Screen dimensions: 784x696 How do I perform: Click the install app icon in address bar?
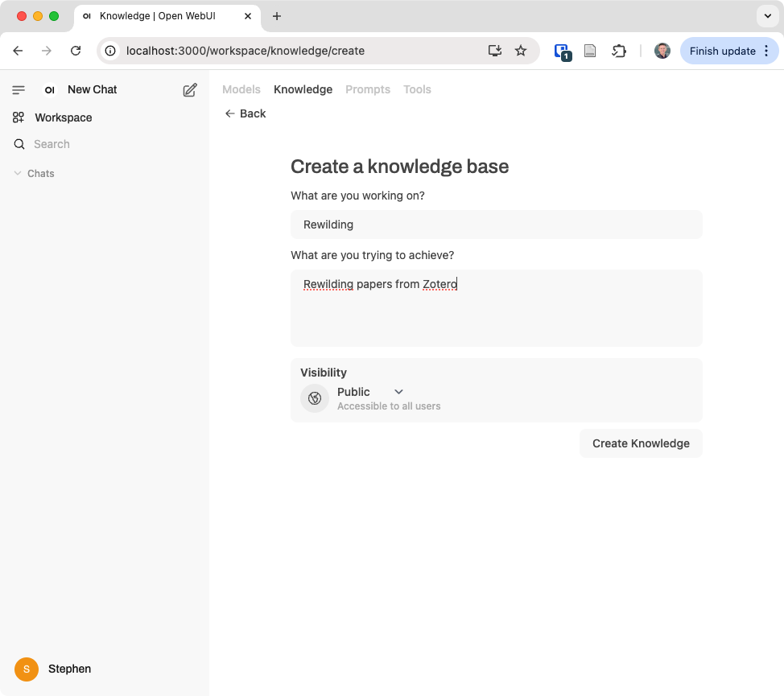[x=494, y=50]
